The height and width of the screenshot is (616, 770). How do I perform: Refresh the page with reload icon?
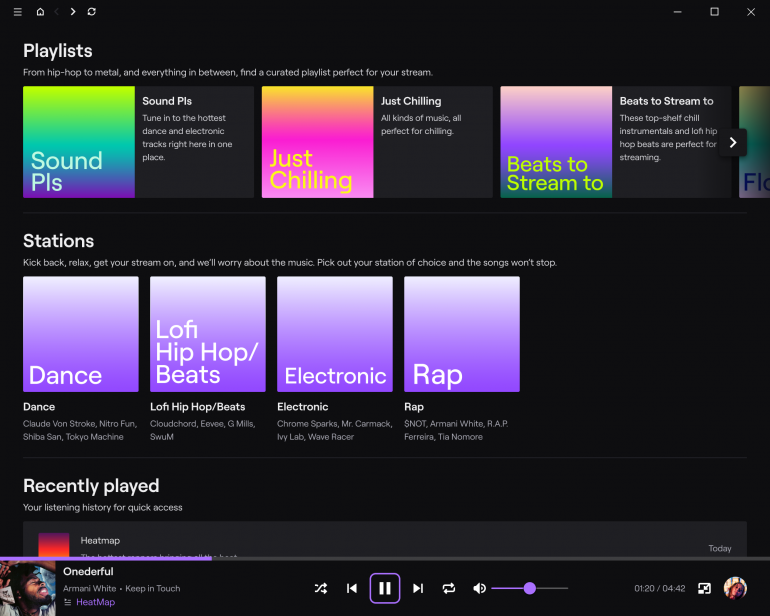pos(92,12)
